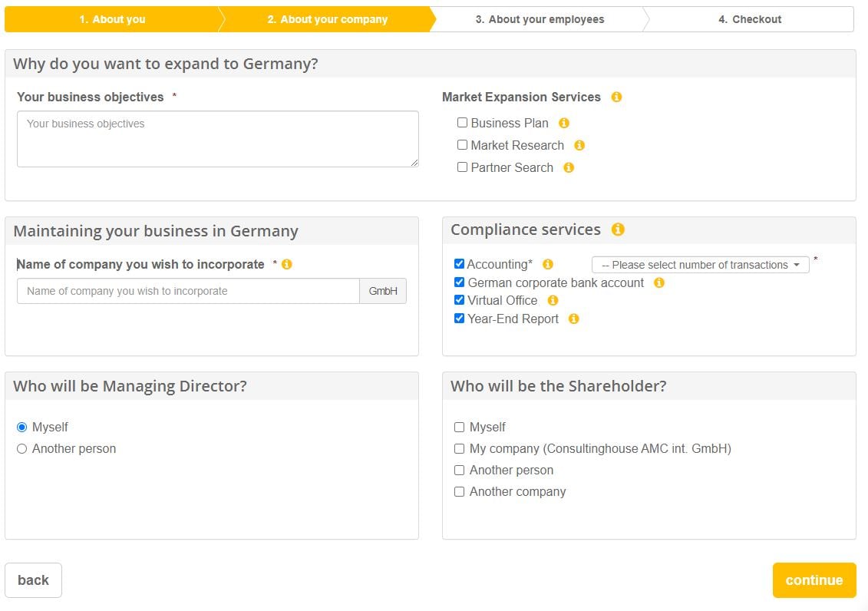Tick Another person as shareholder
This screenshot has height=611, width=868.
(x=459, y=470)
